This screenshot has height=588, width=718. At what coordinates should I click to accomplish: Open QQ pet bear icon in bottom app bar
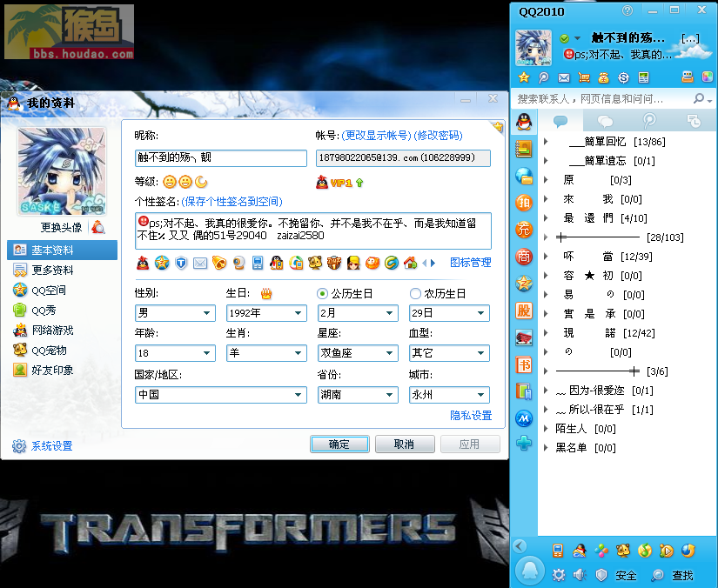click(623, 551)
